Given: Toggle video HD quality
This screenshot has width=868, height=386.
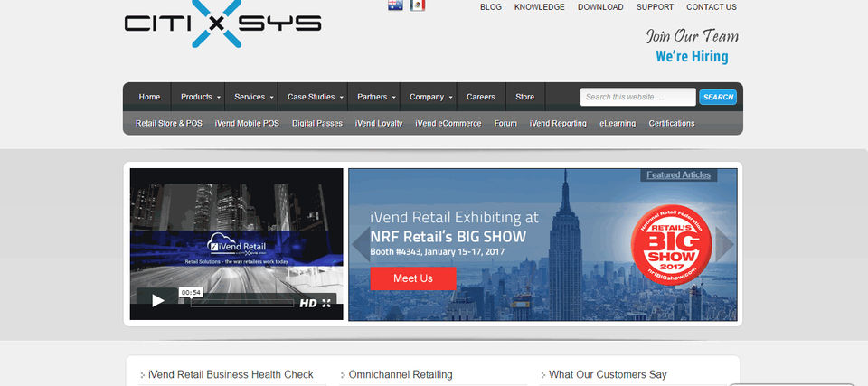Looking at the screenshot, I should [x=307, y=303].
